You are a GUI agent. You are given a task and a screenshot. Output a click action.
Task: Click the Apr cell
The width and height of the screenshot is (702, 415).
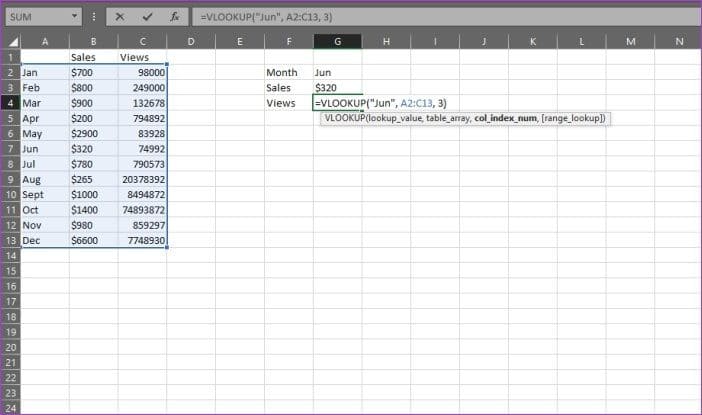click(45, 118)
